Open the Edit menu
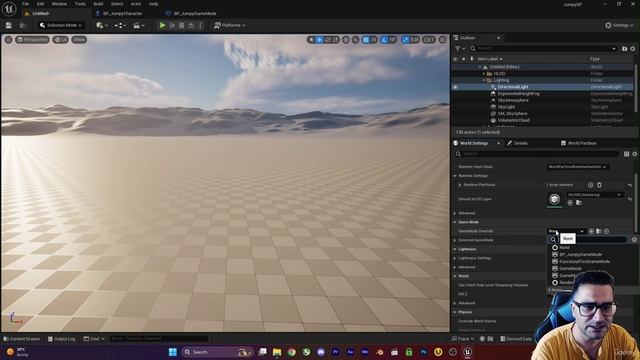The image size is (640, 360). point(40,4)
